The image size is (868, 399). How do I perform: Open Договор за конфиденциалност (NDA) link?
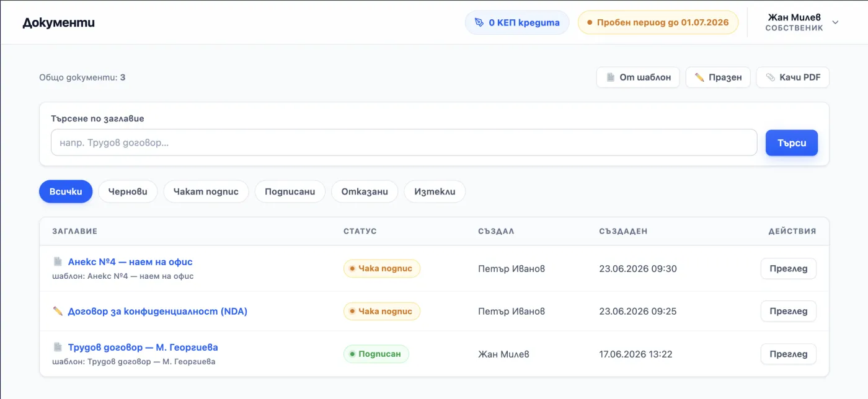(157, 311)
